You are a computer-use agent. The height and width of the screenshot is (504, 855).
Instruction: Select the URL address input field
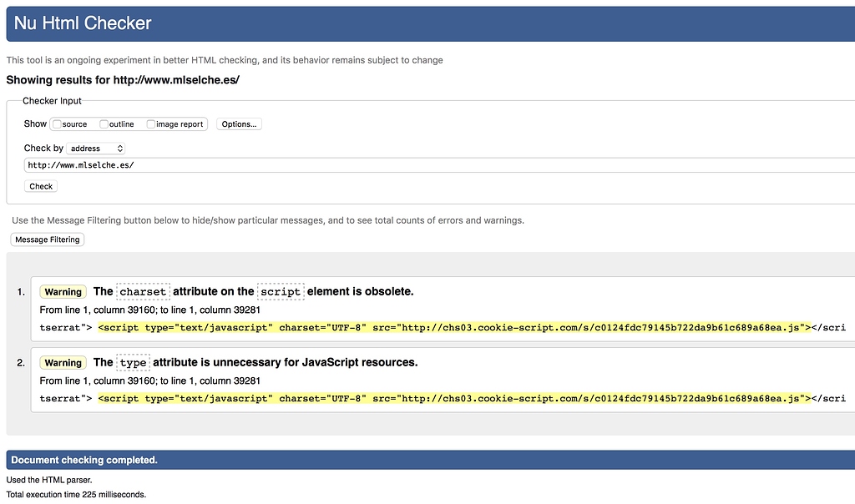coord(250,166)
